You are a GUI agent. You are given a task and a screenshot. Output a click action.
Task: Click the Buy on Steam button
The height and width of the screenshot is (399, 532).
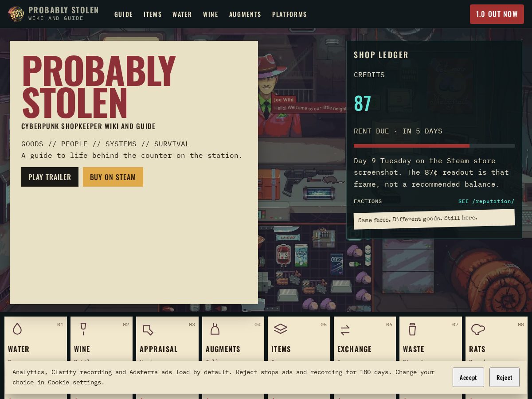point(113,177)
